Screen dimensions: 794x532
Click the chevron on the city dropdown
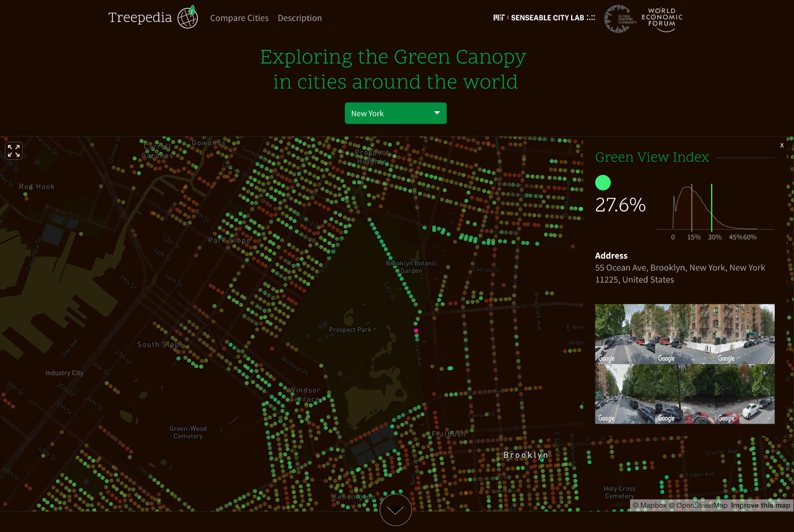(437, 113)
